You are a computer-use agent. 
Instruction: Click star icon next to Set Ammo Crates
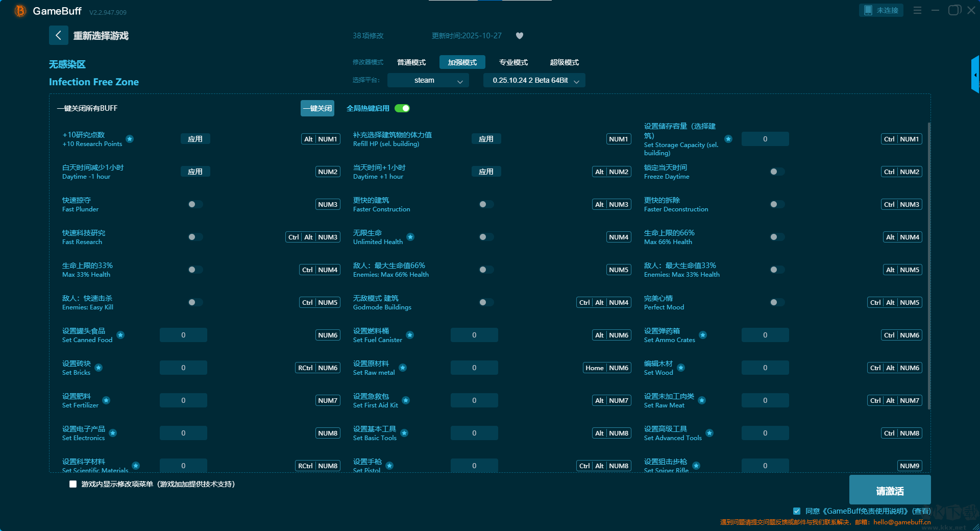703,335
